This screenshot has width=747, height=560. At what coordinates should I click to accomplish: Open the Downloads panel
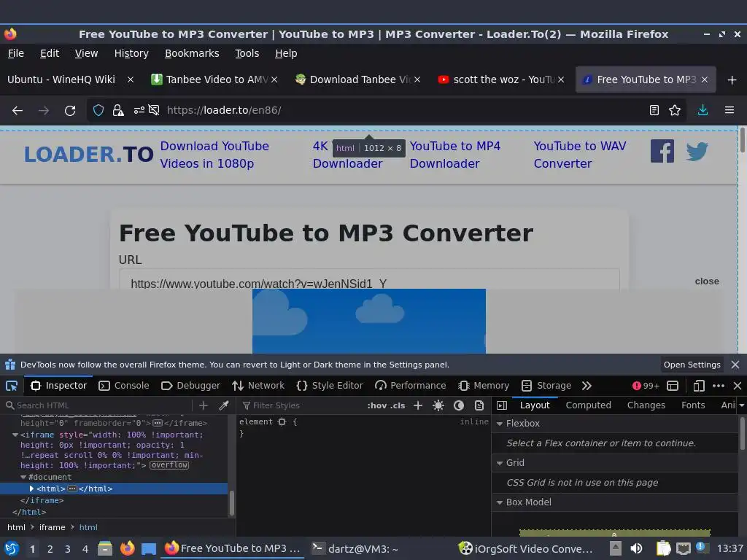pos(703,111)
